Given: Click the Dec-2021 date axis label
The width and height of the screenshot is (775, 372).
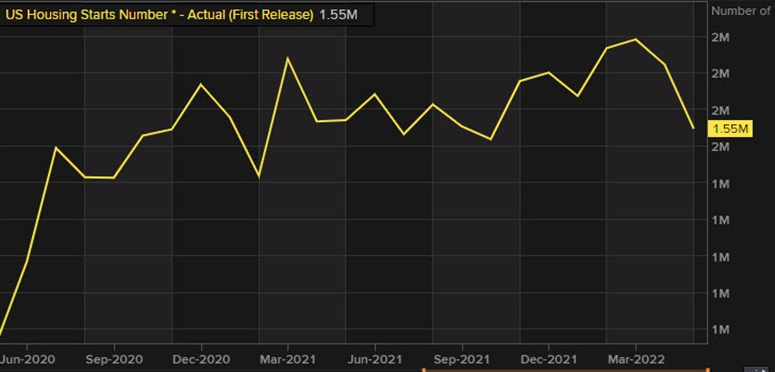Looking at the screenshot, I should pyautogui.click(x=549, y=359).
